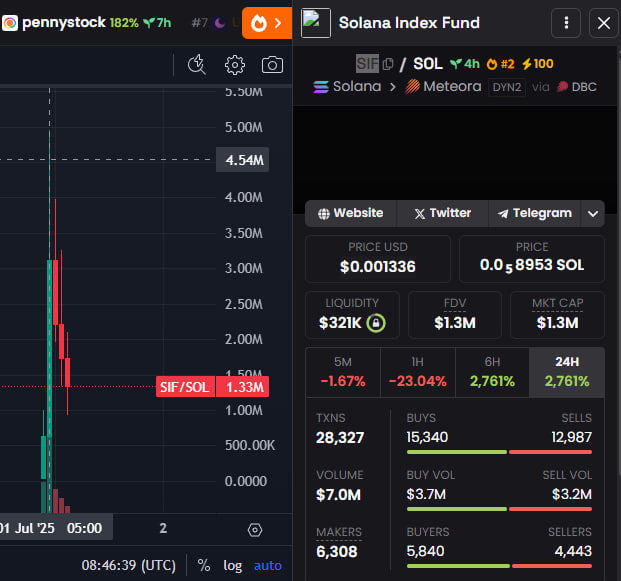The height and width of the screenshot is (581, 621).
Task: Click the DBC launchpad label
Action: pyautogui.click(x=577, y=87)
